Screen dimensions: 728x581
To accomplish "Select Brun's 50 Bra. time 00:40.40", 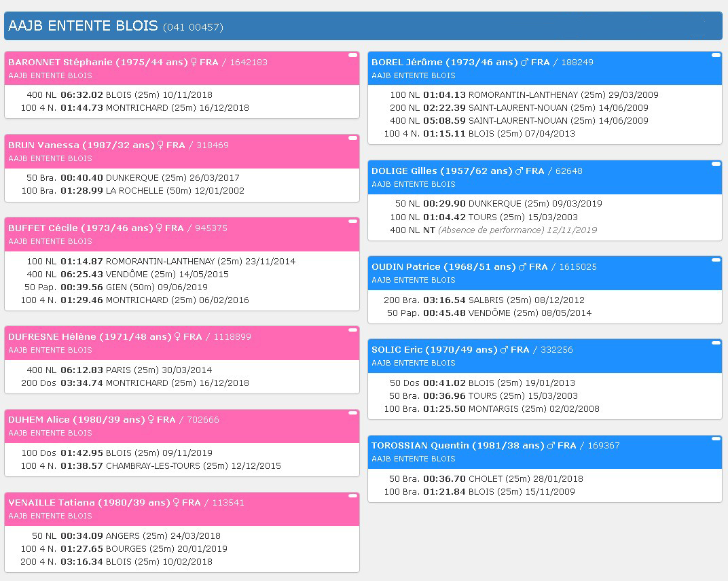I will coord(81,178).
